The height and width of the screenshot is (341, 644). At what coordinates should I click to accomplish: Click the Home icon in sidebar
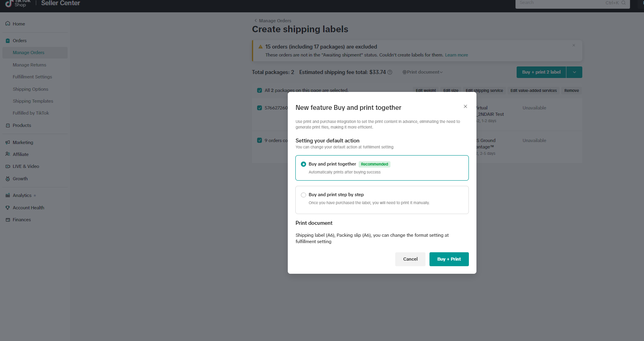point(8,23)
